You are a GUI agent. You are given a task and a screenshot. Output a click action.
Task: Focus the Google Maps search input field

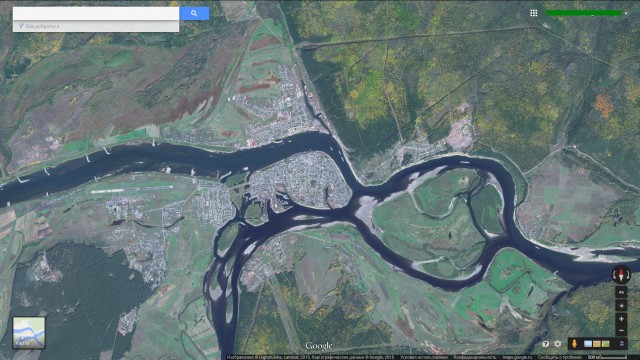(96, 13)
